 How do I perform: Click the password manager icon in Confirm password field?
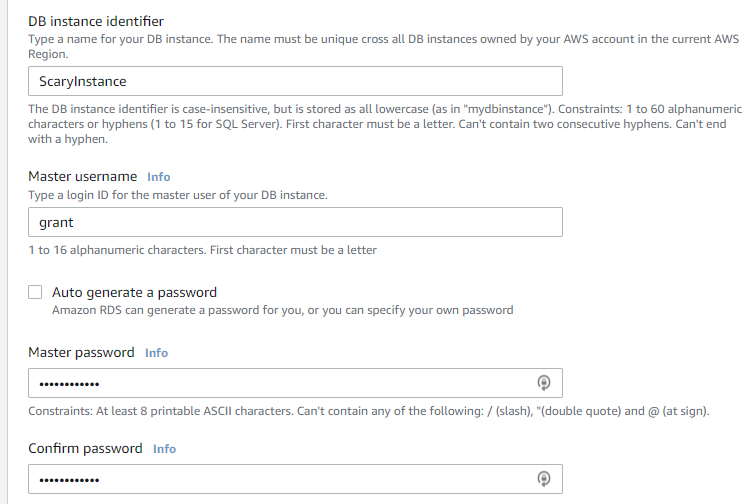point(544,479)
